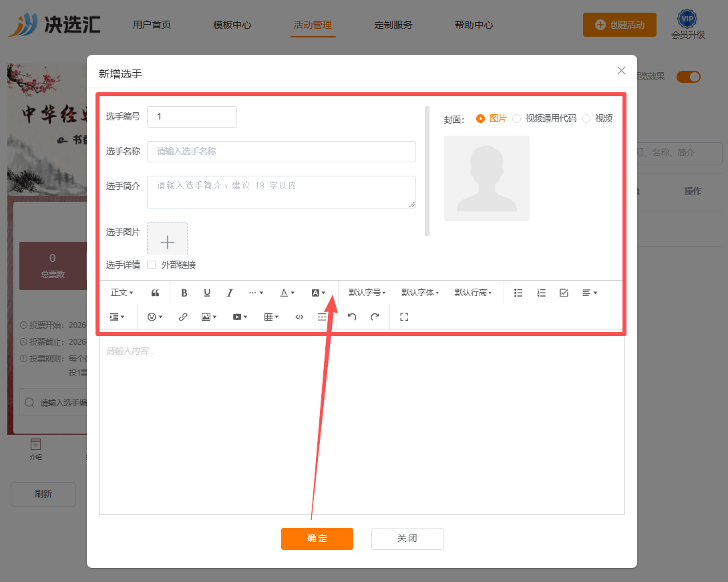Open the 默认字号 font size dropdown
Viewport: 728px width, 582px height.
(x=367, y=293)
